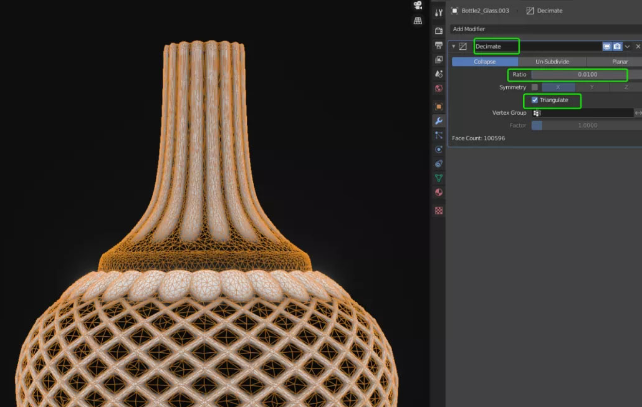Open the Material properties tab

pos(439,192)
